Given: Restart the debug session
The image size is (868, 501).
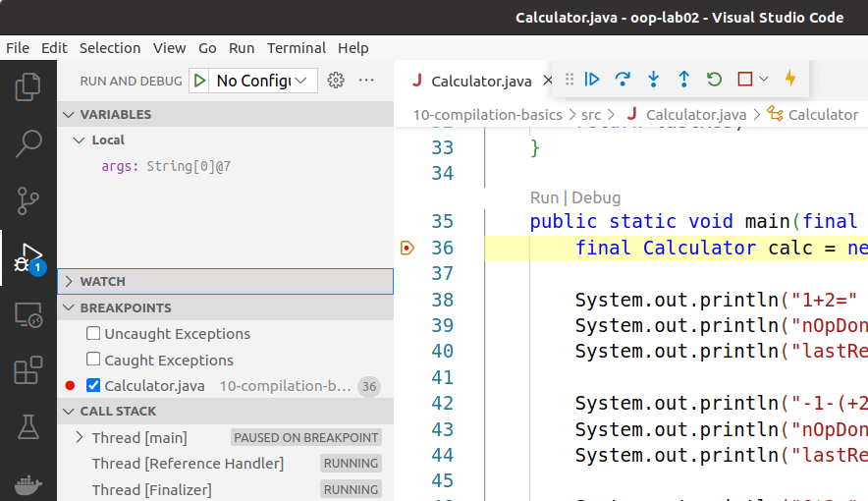Looking at the screenshot, I should point(714,80).
